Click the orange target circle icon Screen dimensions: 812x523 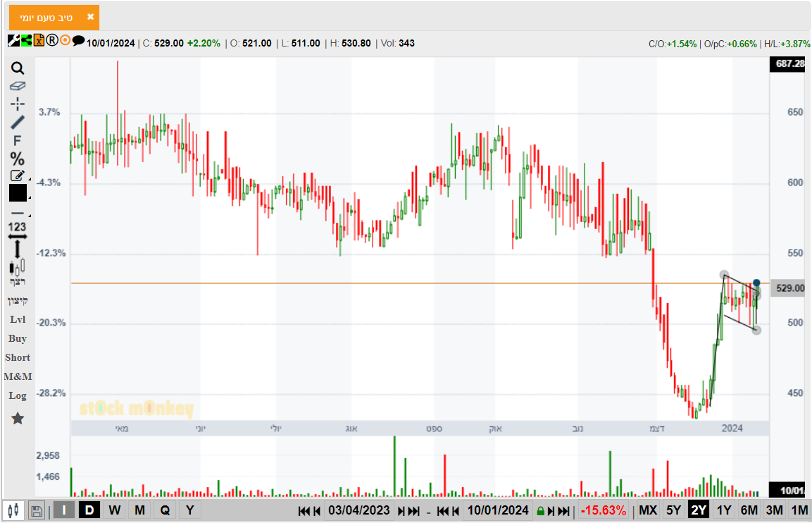(65, 40)
